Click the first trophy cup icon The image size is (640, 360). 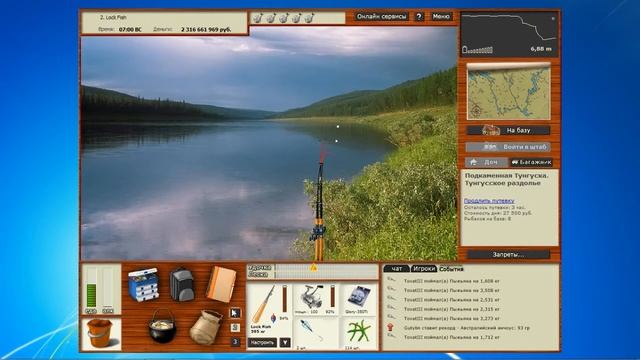pos(258,18)
